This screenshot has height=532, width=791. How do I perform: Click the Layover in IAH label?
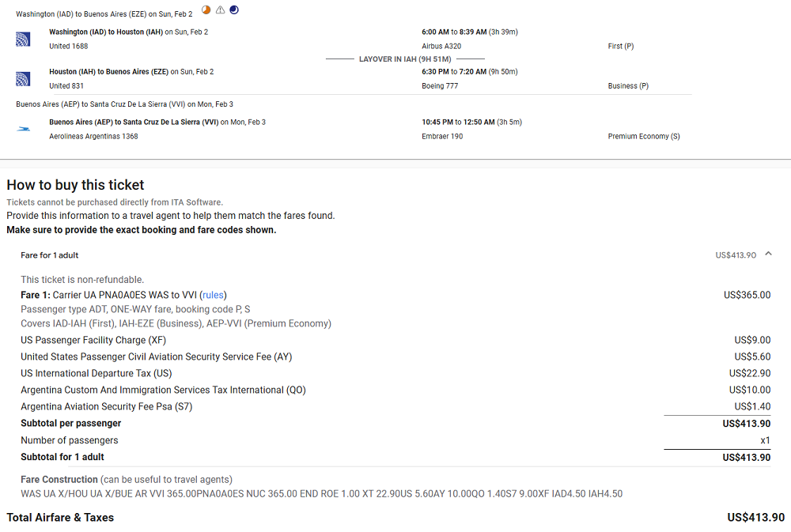click(405, 59)
